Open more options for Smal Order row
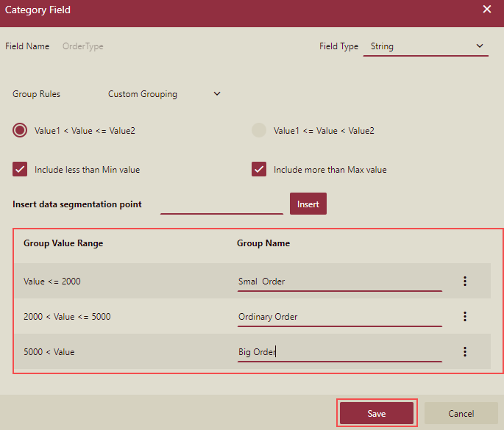Screen dimensions: 504x430 (464, 281)
